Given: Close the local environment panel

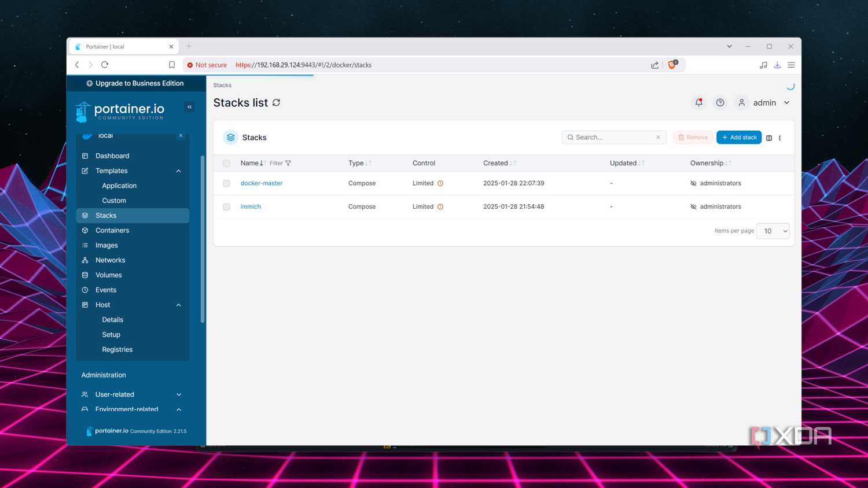Looking at the screenshot, I should click(x=181, y=135).
